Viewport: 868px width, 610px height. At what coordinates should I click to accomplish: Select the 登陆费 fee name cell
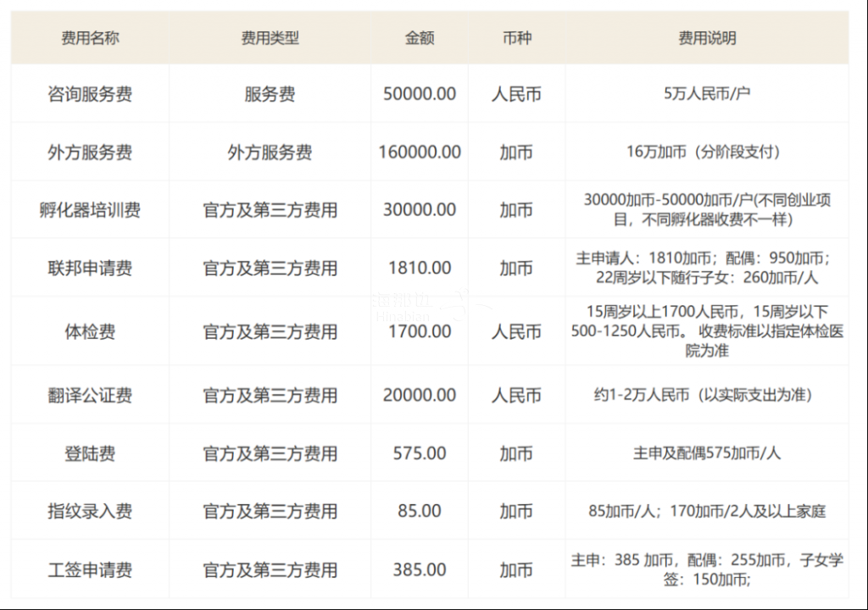[90, 454]
